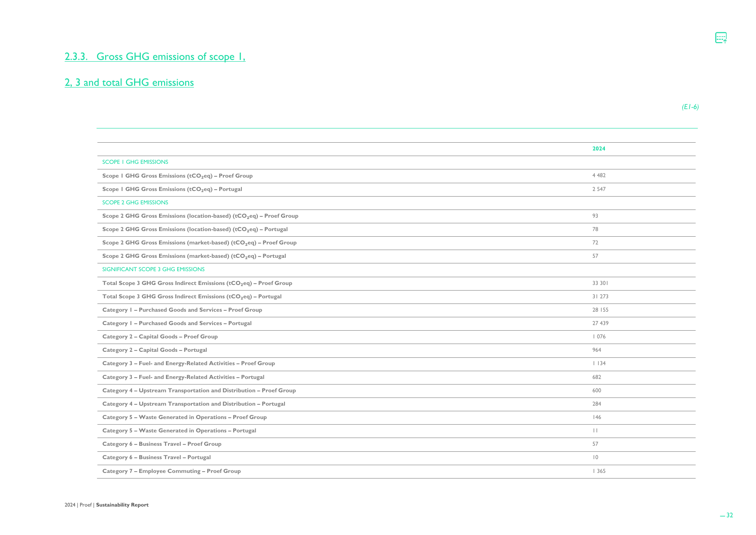This screenshot has width=756, height=535.
Task: Open the '2.3.3. Gross GHG emissions of scope 1,' heading link
Action: coord(155,56)
